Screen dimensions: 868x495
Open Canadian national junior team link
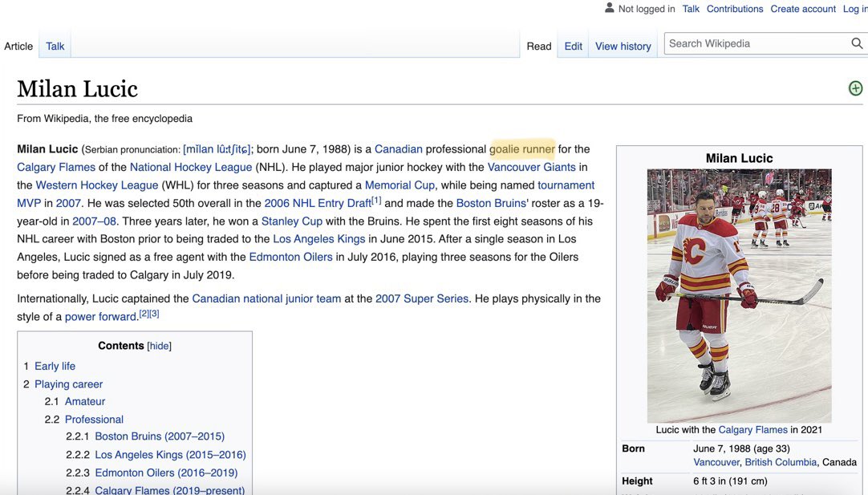[266, 298]
